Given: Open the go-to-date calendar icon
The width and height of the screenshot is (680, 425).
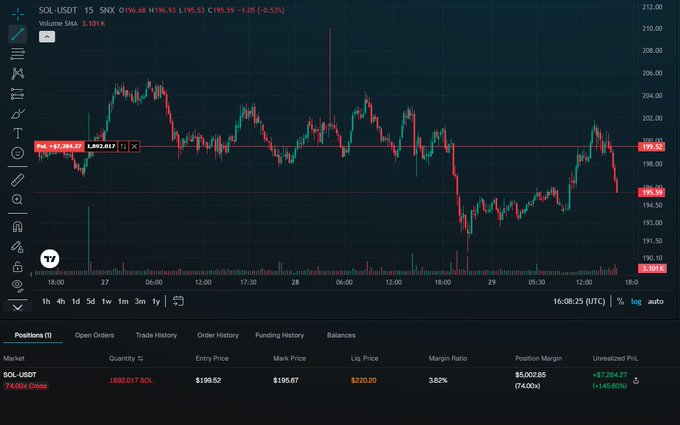Looking at the screenshot, I should click(178, 300).
